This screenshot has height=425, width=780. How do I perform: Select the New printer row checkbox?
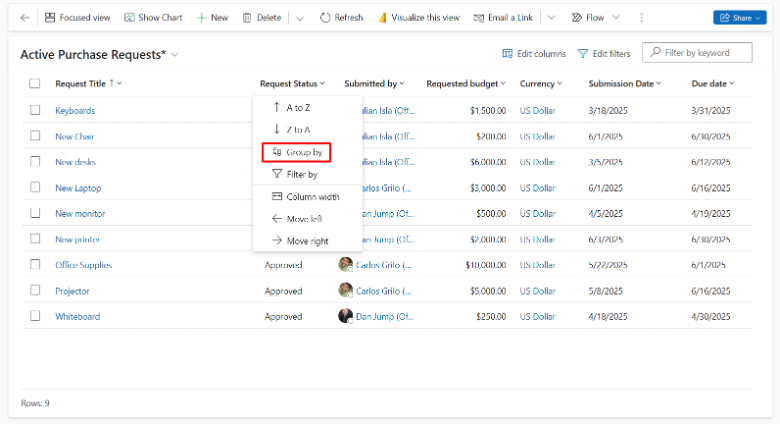(x=35, y=239)
